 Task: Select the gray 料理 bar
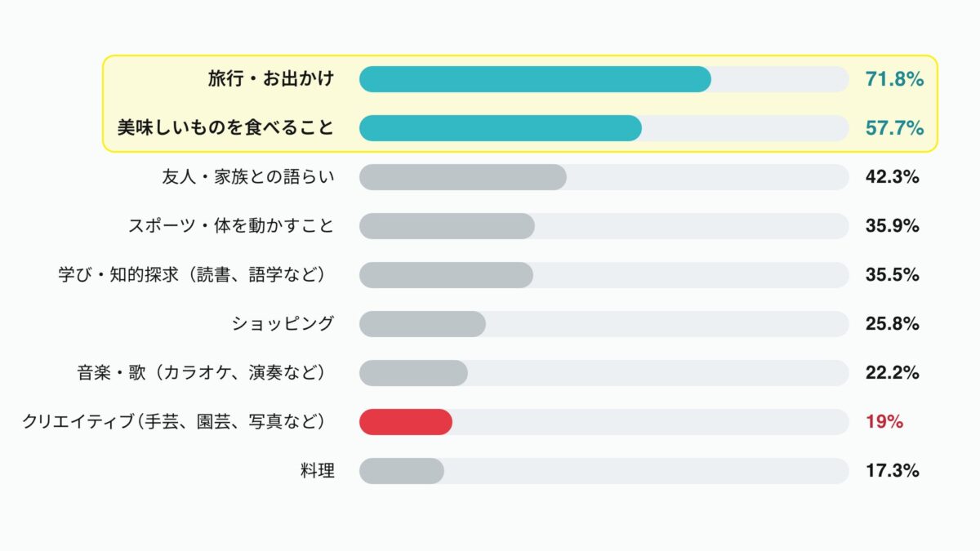click(401, 471)
